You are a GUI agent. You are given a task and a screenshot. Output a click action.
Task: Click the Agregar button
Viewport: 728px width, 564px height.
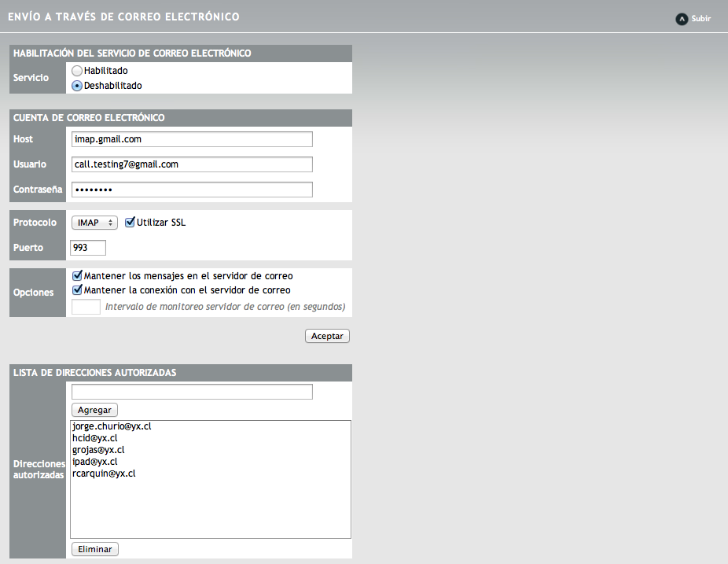[x=94, y=410]
